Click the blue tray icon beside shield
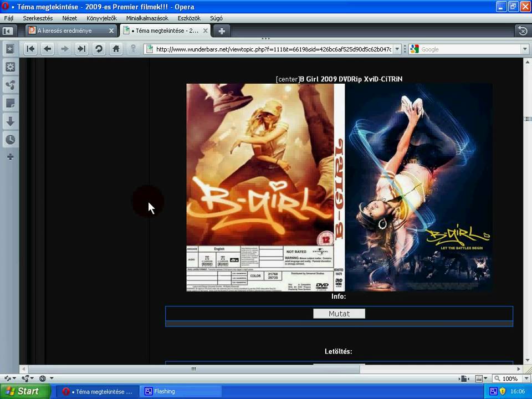The width and height of the screenshot is (532, 399). click(x=494, y=391)
